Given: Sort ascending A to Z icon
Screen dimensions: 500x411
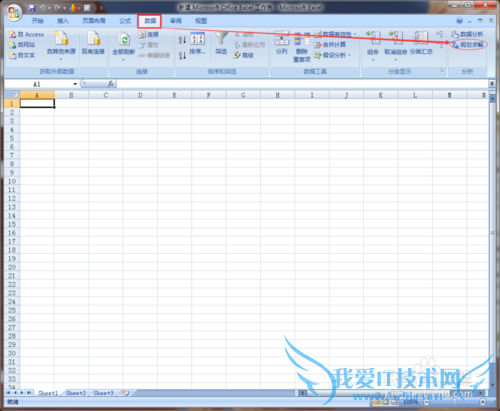Looking at the screenshot, I should coord(182,40).
